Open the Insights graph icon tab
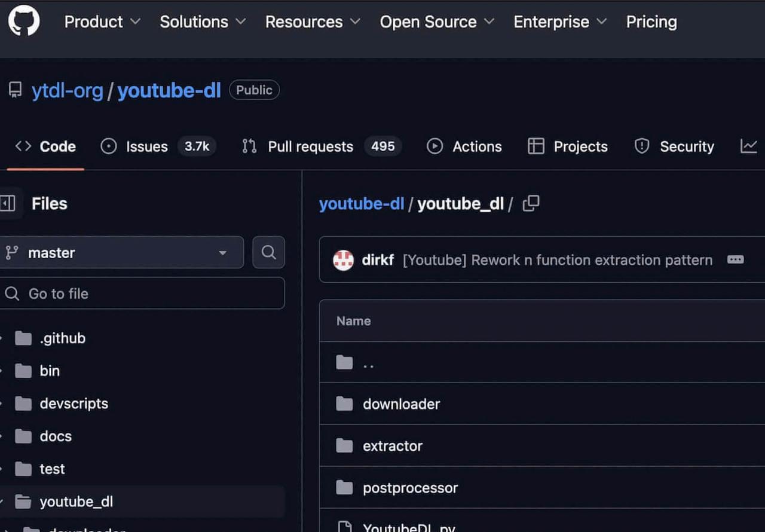This screenshot has width=765, height=532. [x=749, y=146]
